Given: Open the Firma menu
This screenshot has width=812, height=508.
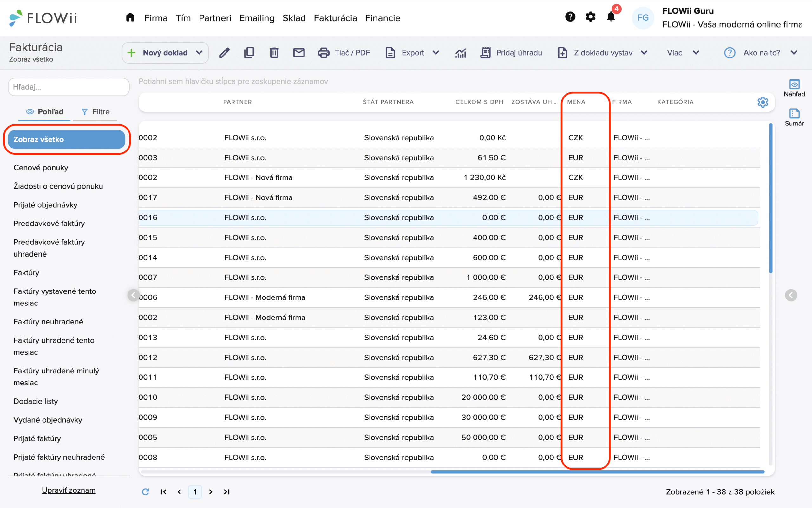Looking at the screenshot, I should (156, 18).
